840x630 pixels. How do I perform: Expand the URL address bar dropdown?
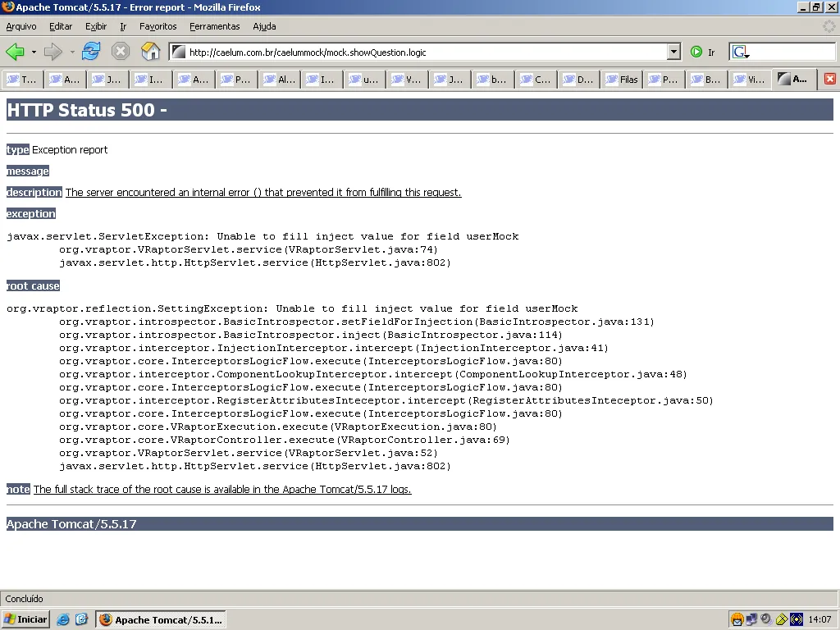coord(673,52)
